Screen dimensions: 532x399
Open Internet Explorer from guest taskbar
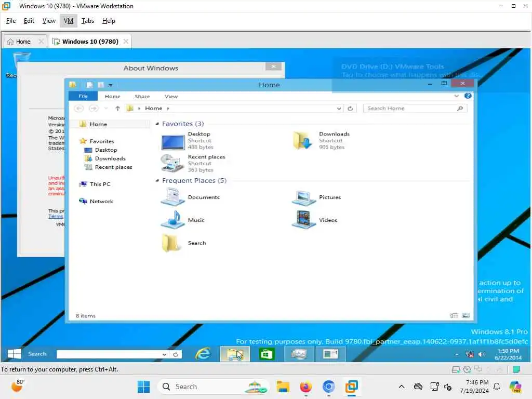pos(203,354)
